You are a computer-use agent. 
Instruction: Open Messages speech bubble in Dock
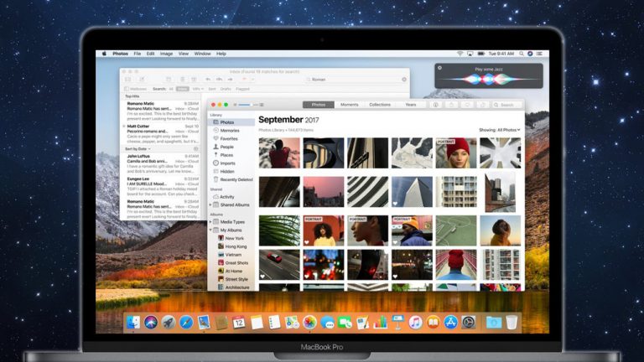tap(327, 322)
